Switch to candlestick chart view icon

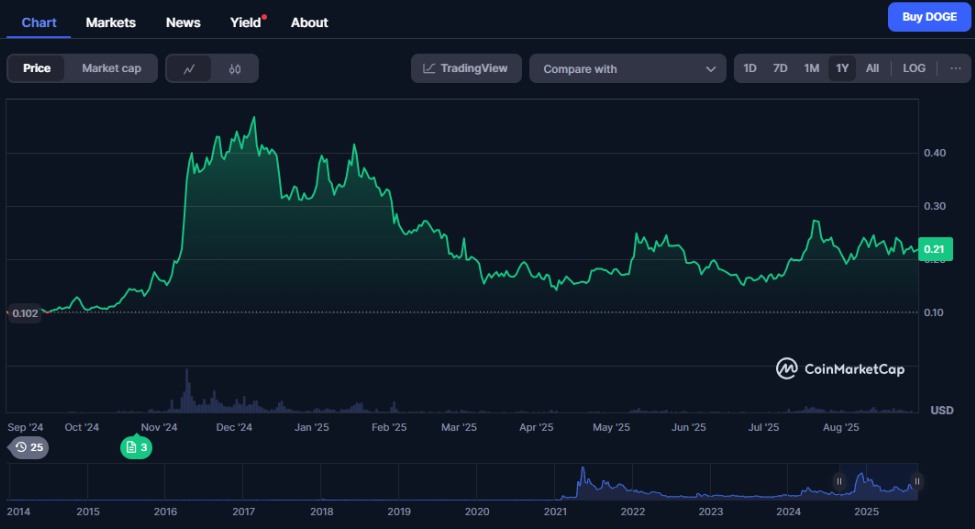click(x=234, y=69)
